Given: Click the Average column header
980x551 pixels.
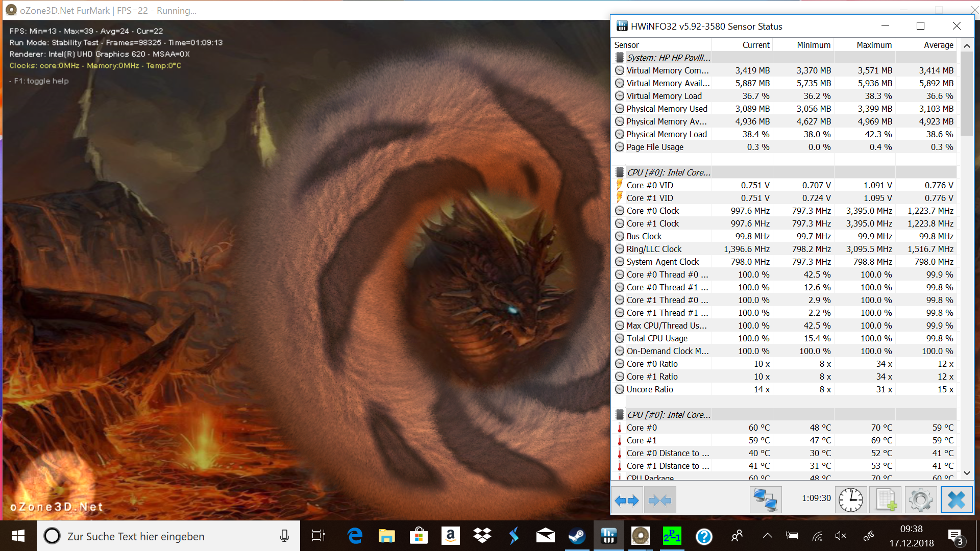Looking at the screenshot, I should click(x=938, y=45).
